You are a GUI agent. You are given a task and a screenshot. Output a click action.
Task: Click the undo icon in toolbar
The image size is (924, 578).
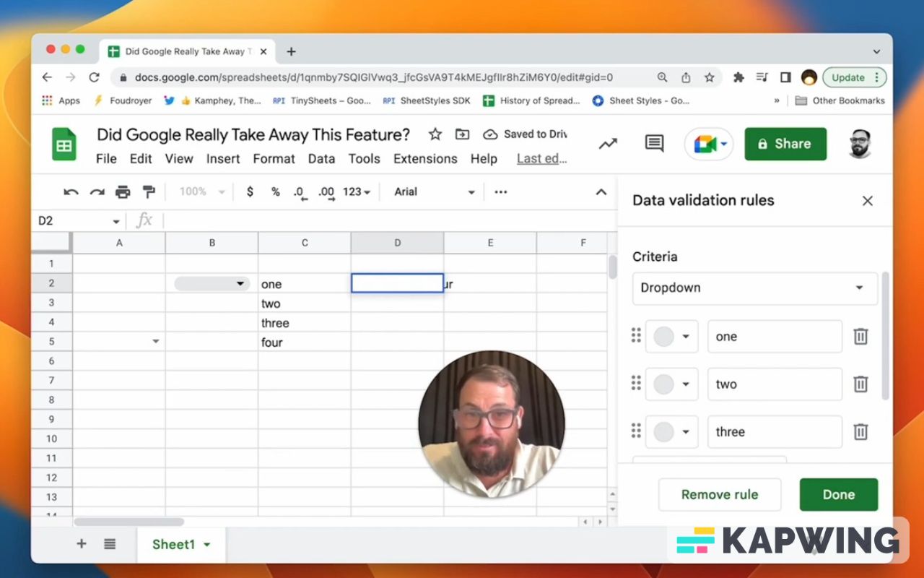click(71, 192)
